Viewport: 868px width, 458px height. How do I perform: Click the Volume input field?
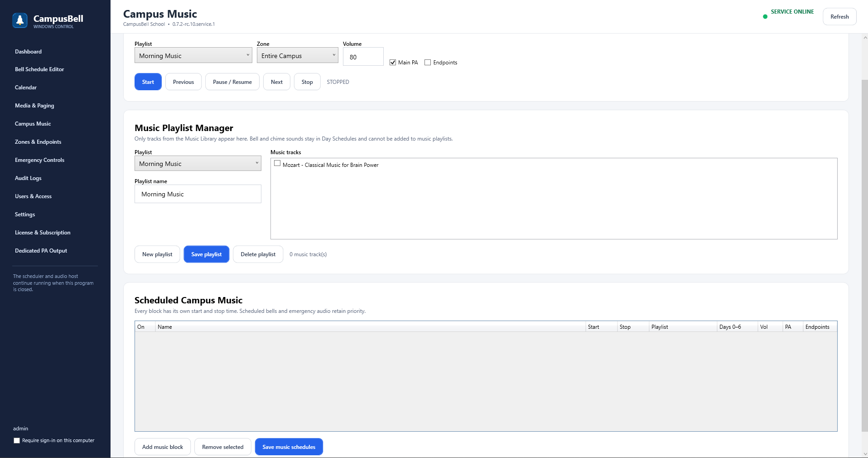tap(363, 57)
